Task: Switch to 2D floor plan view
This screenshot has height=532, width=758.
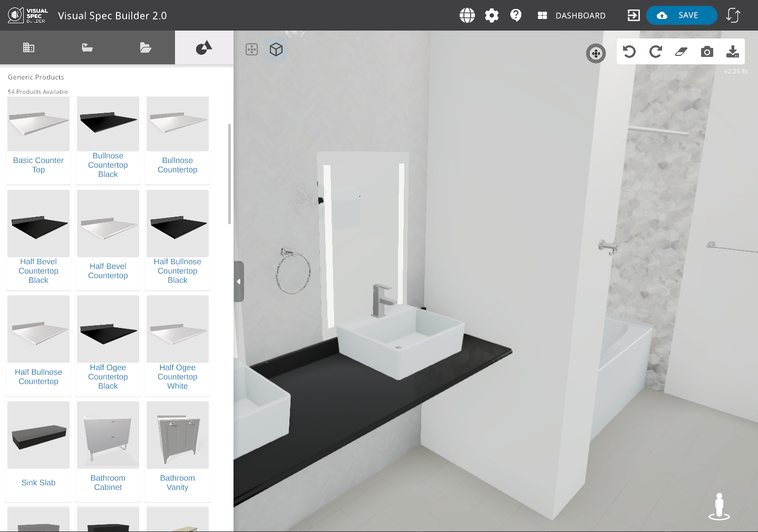Action: point(252,50)
